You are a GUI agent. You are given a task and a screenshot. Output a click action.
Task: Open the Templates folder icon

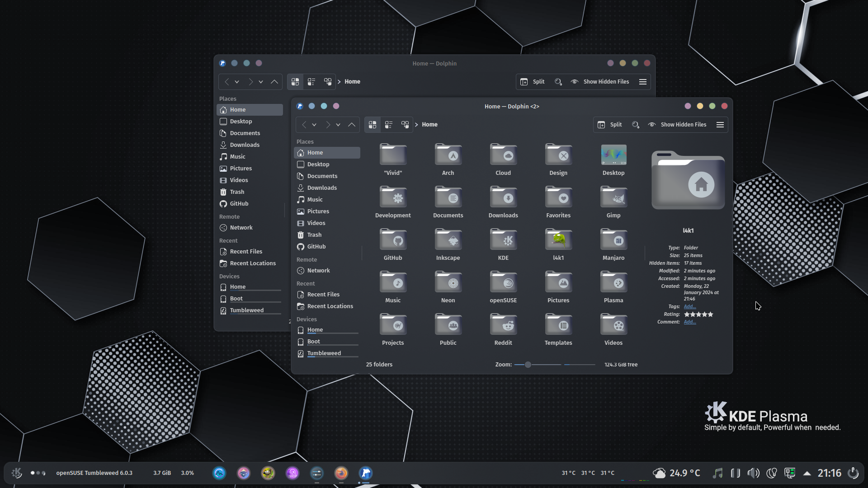click(x=558, y=325)
